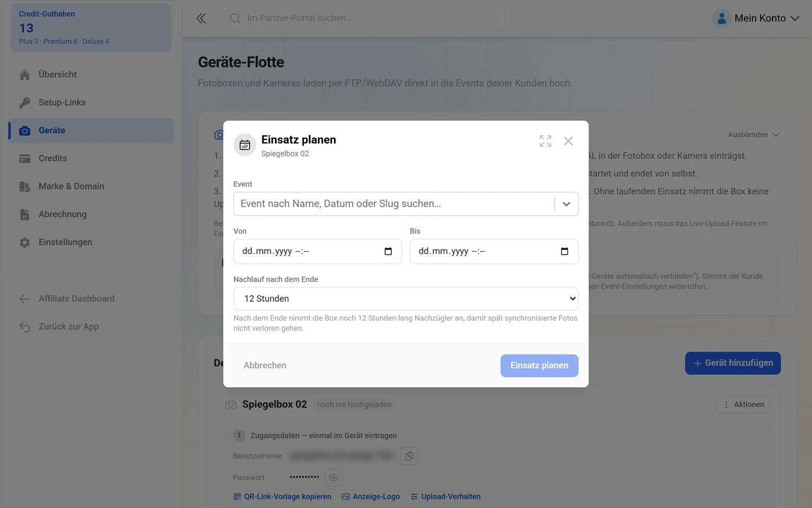Copy the QR-Link-Vorlage

coord(282,497)
